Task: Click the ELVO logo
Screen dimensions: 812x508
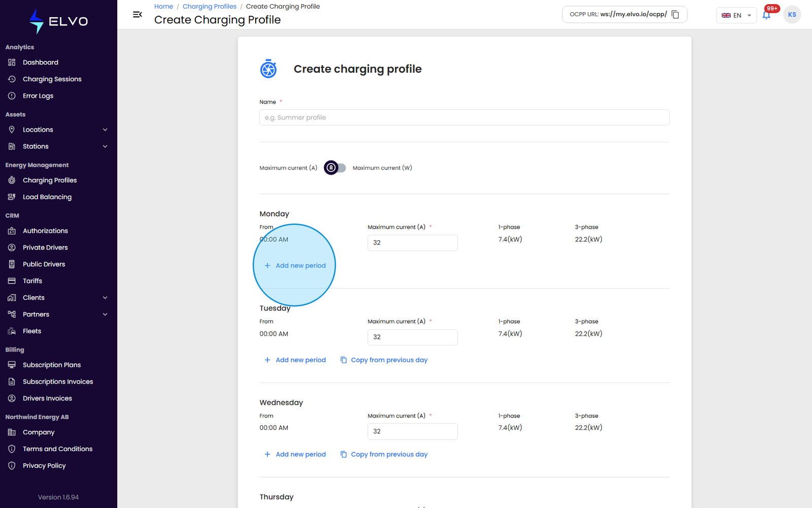Action: pyautogui.click(x=58, y=21)
